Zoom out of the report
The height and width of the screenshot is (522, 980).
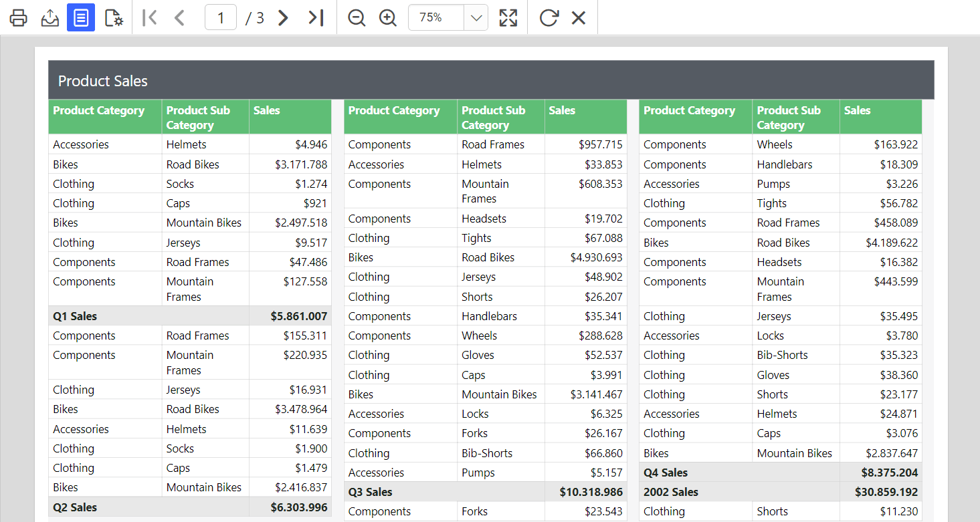pyautogui.click(x=356, y=17)
